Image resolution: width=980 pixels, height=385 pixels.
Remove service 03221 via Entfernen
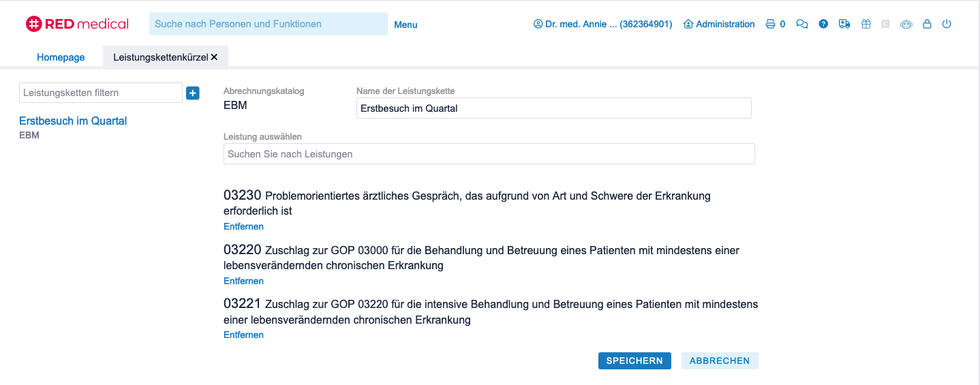pyautogui.click(x=243, y=335)
